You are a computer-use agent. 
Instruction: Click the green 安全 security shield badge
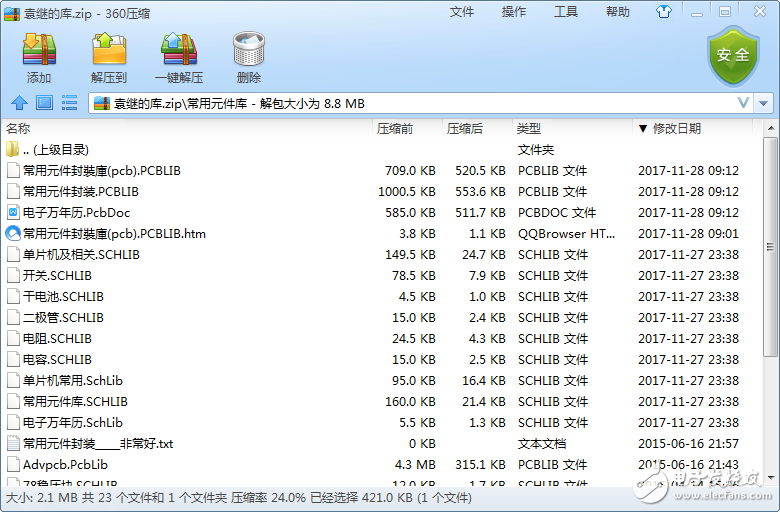[x=733, y=55]
